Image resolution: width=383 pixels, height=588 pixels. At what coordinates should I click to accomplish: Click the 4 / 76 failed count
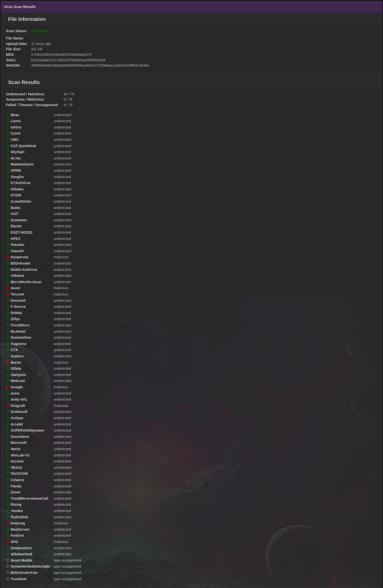[68, 105]
